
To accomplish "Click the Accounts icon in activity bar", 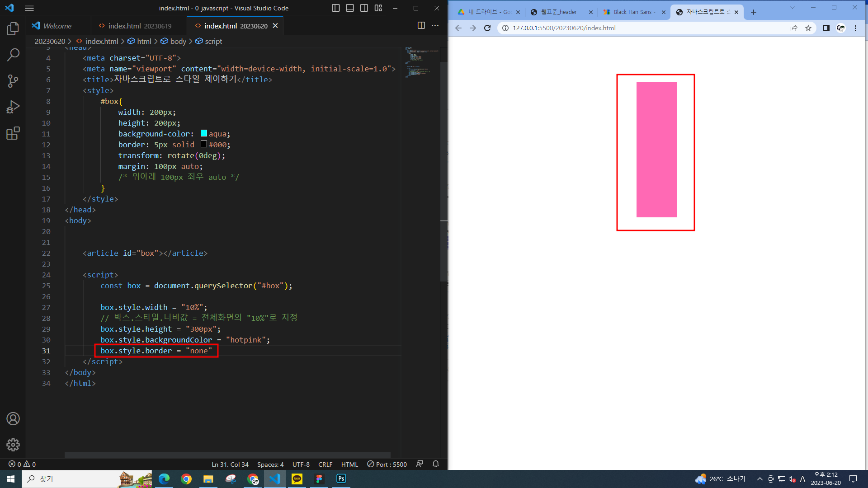I will (13, 419).
